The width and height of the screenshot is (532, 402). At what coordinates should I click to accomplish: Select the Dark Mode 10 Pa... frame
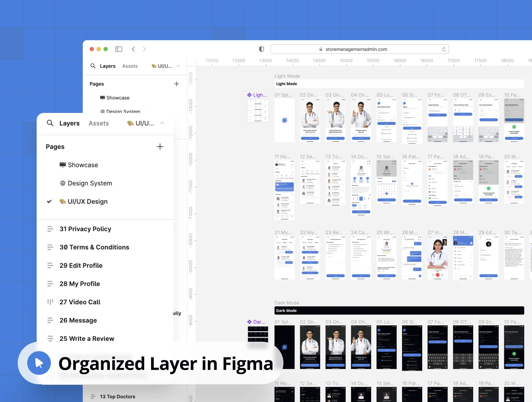click(514, 347)
